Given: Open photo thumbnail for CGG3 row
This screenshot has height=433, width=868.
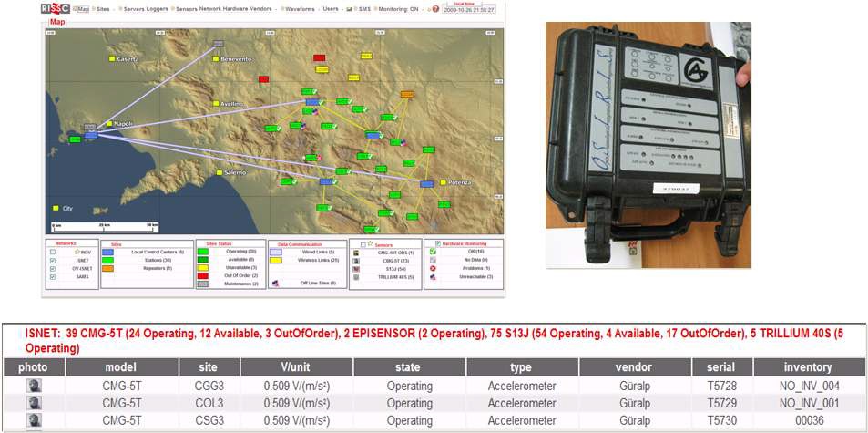Looking at the screenshot, I should (x=32, y=386).
